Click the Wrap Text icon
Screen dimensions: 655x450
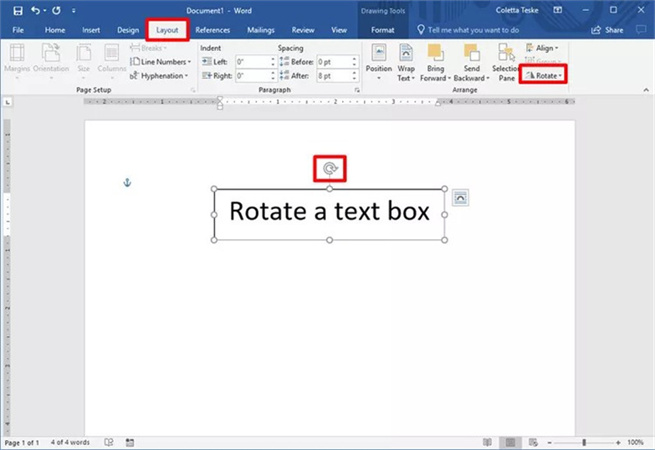coord(407,62)
